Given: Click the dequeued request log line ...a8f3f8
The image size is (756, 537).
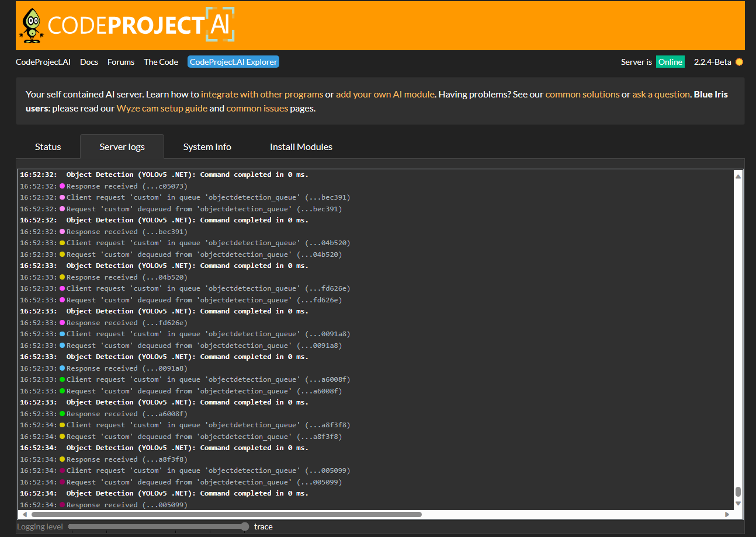Looking at the screenshot, I should (181, 437).
